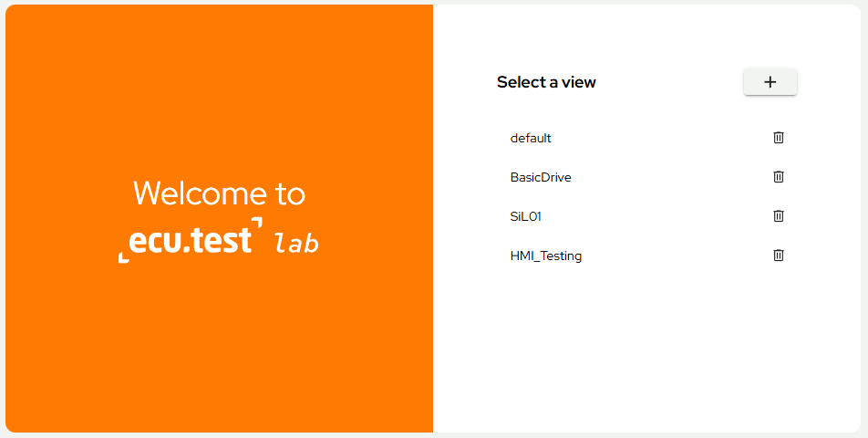This screenshot has width=868, height=438.
Task: Click the word "view" in the heading
Action: click(x=577, y=82)
